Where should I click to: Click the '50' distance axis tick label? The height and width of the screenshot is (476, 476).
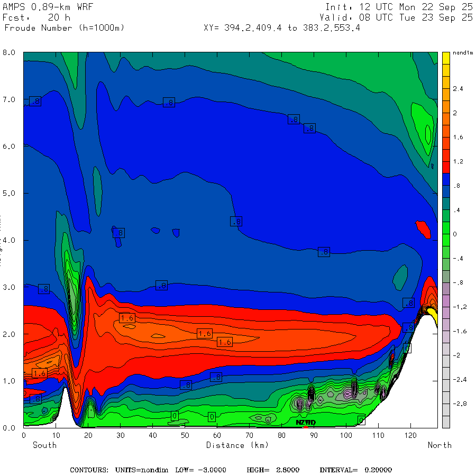tap(185, 435)
